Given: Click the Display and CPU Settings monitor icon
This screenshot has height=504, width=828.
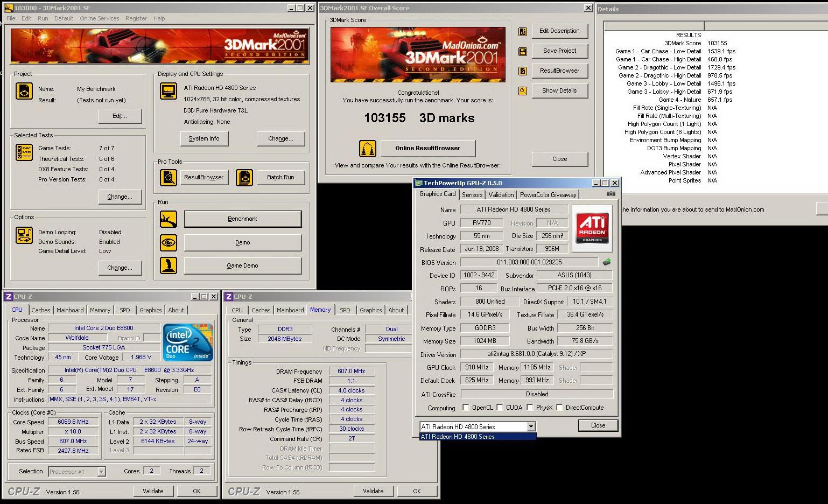Looking at the screenshot, I should pos(169,91).
